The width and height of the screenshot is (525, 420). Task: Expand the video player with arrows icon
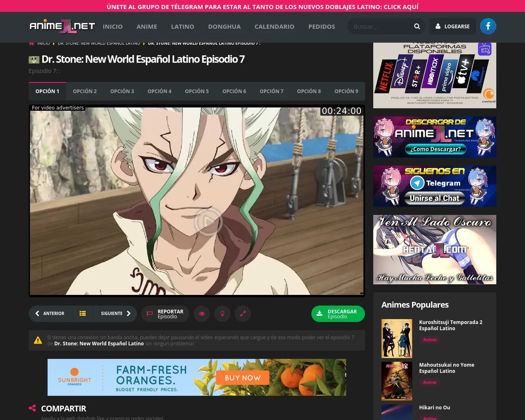pyautogui.click(x=243, y=313)
